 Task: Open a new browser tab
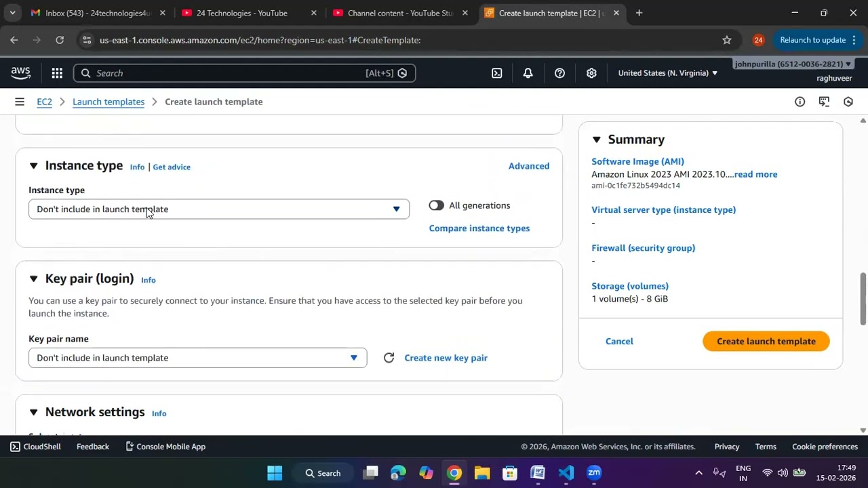639,13
